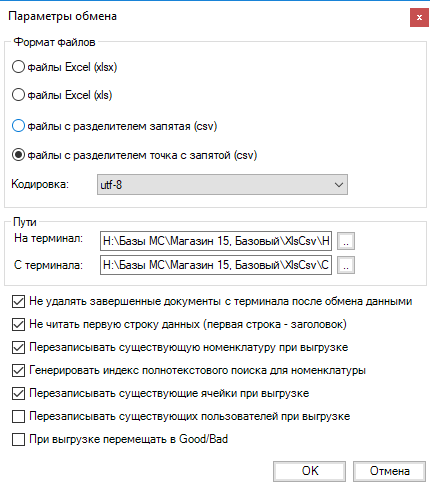Toggle 'Не читать первую строку данных' checkbox
This screenshot has width=430, height=488.
point(18,324)
